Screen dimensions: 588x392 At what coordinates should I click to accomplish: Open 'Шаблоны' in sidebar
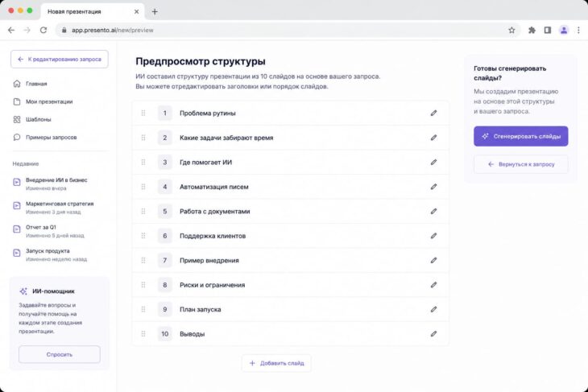click(x=32, y=119)
